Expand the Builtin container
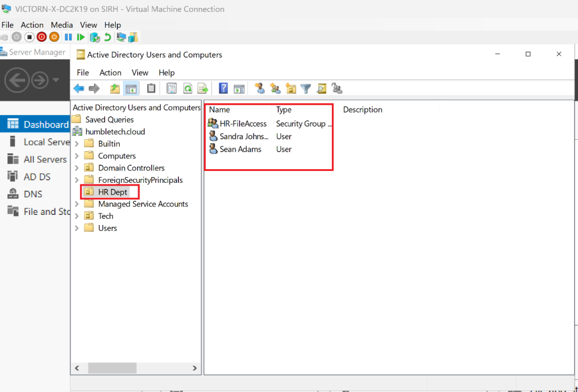The width and height of the screenshot is (578, 392). (x=77, y=144)
